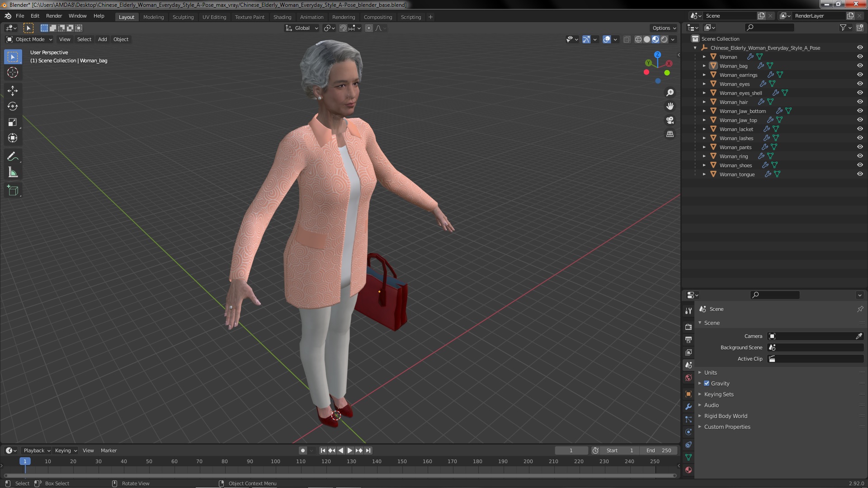Toggle camera view in the viewport
The height and width of the screenshot is (488, 868).
pos(670,121)
